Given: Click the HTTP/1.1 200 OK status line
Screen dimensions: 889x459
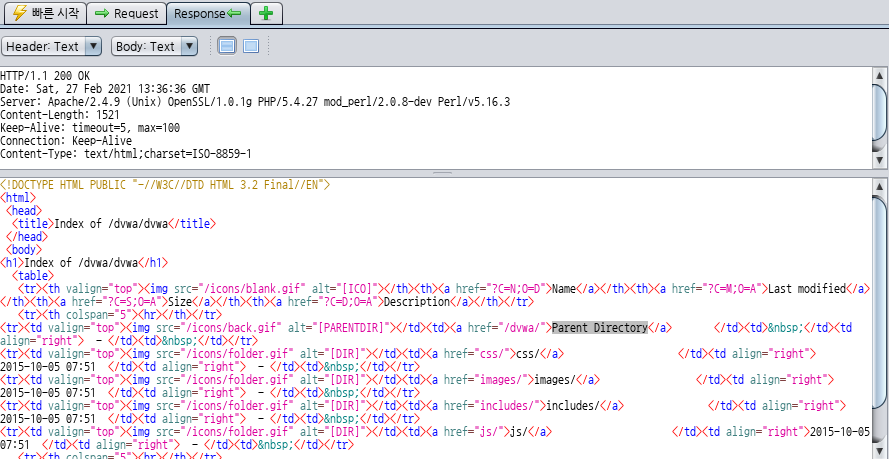Looking at the screenshot, I should pos(45,75).
